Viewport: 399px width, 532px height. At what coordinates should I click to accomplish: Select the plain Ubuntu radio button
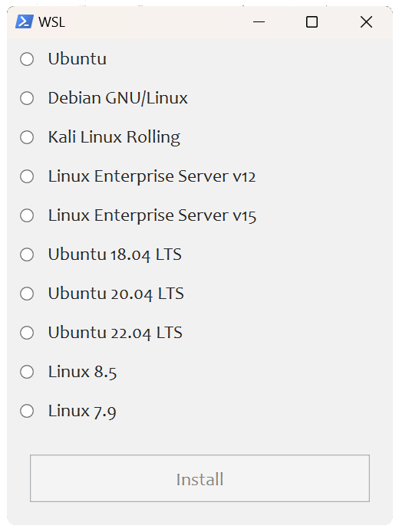point(27,59)
